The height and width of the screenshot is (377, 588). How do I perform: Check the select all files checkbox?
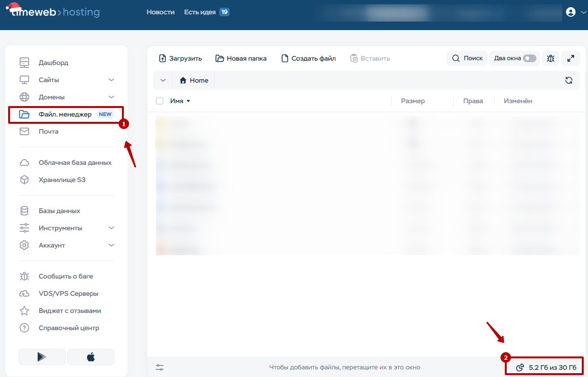point(160,101)
